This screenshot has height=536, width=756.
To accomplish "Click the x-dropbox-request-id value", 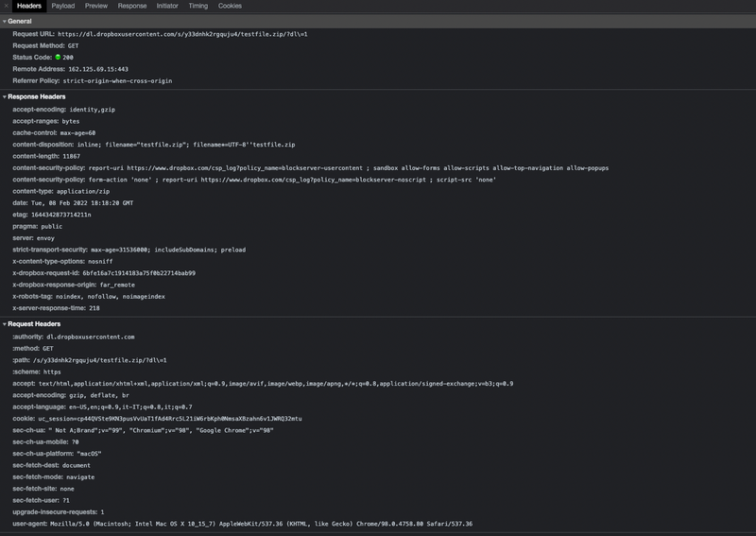I will click(139, 272).
